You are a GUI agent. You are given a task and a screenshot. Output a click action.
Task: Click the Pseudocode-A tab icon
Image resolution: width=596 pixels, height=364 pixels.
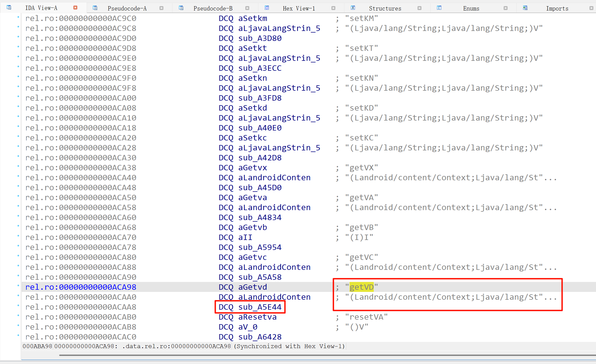point(95,8)
